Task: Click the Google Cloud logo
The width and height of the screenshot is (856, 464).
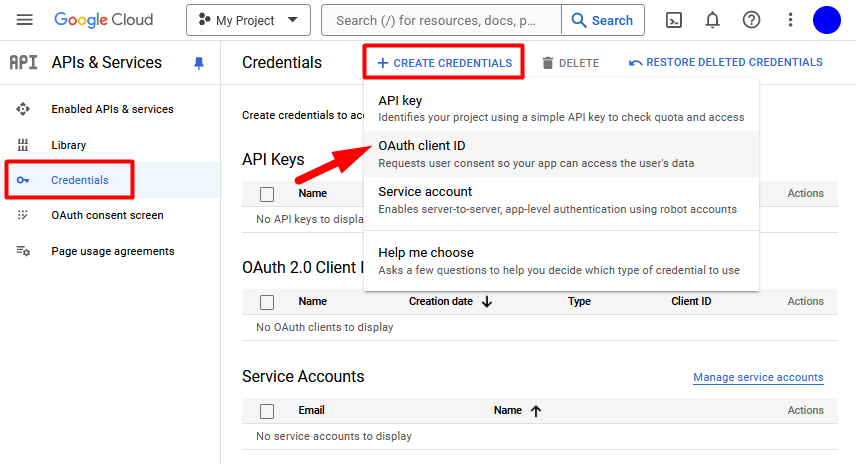Action: [x=104, y=20]
